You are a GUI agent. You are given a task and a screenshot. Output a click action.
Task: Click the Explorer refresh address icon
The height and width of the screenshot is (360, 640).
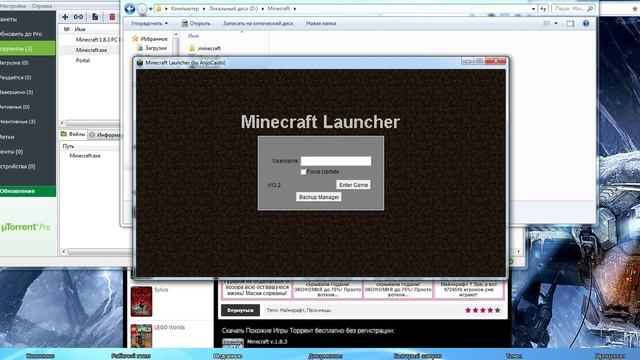(x=543, y=8)
